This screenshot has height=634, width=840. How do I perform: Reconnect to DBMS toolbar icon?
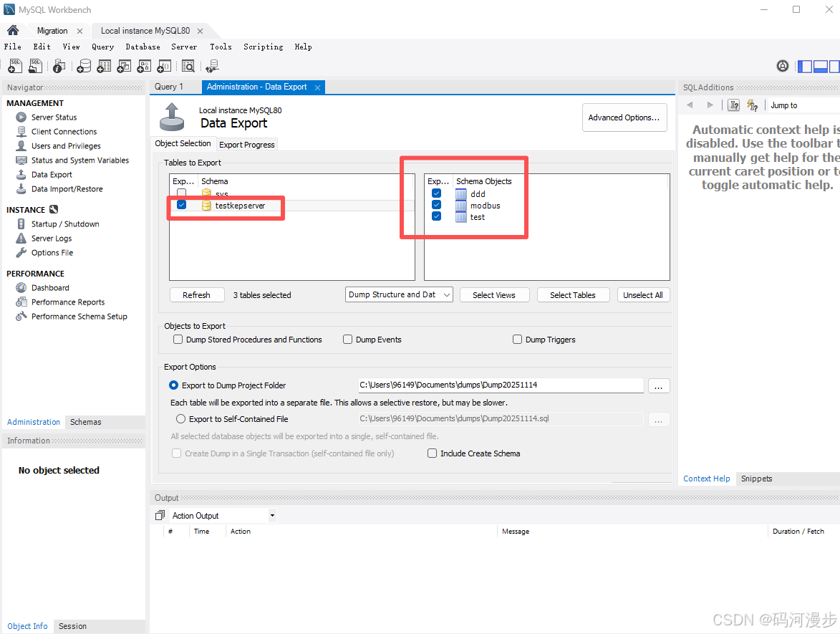click(212, 66)
